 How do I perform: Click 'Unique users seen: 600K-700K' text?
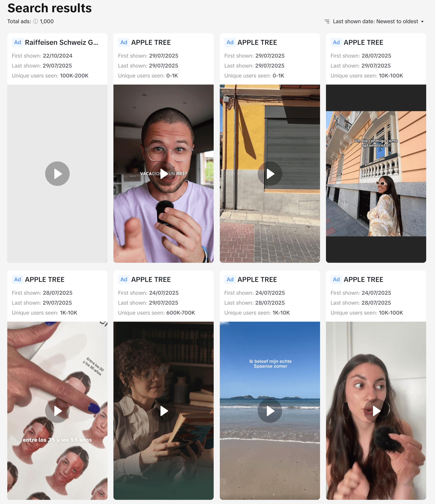[156, 313]
